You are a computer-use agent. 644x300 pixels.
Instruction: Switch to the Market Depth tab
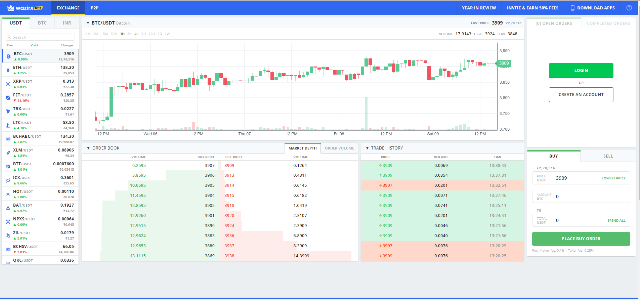point(302,148)
